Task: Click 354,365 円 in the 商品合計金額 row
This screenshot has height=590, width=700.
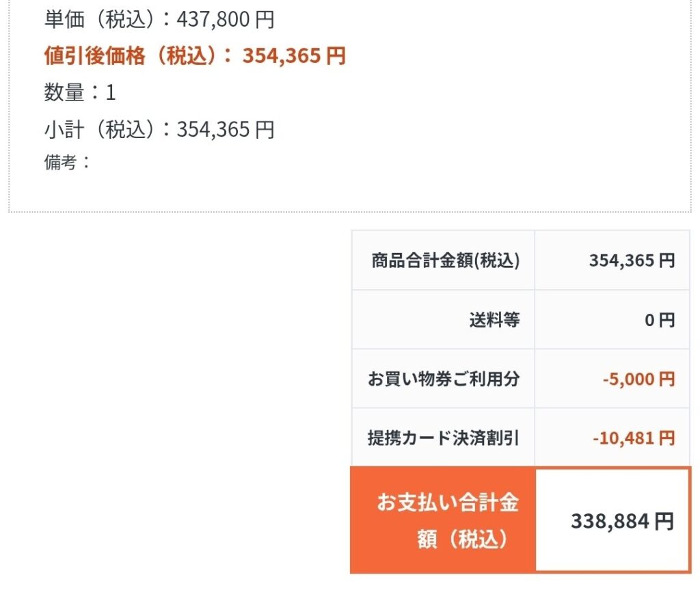Action: 632,260
